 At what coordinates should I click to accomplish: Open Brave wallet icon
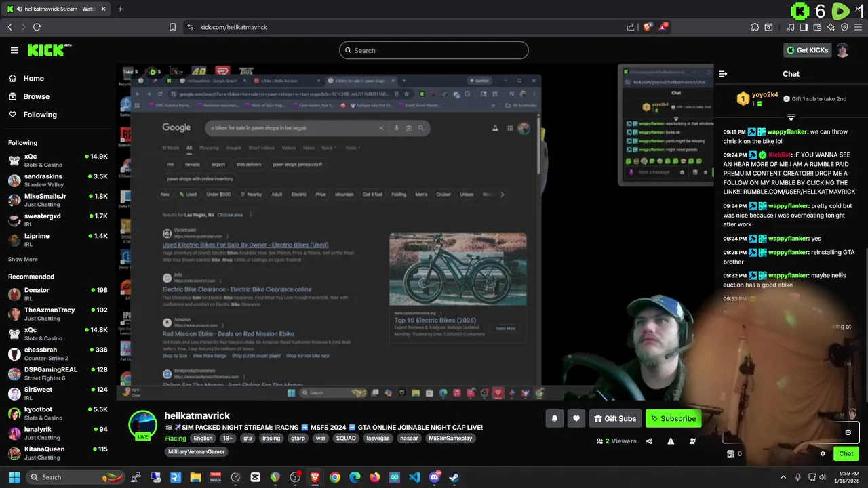click(817, 27)
